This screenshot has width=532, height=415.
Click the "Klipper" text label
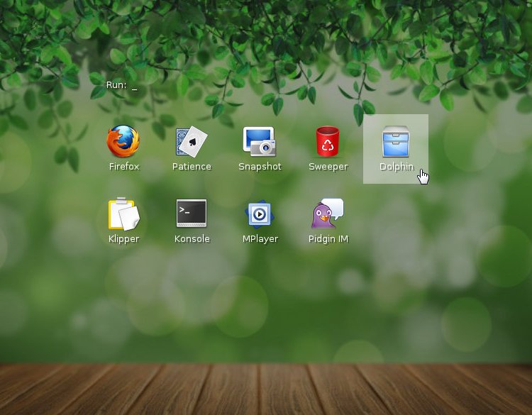(124, 239)
